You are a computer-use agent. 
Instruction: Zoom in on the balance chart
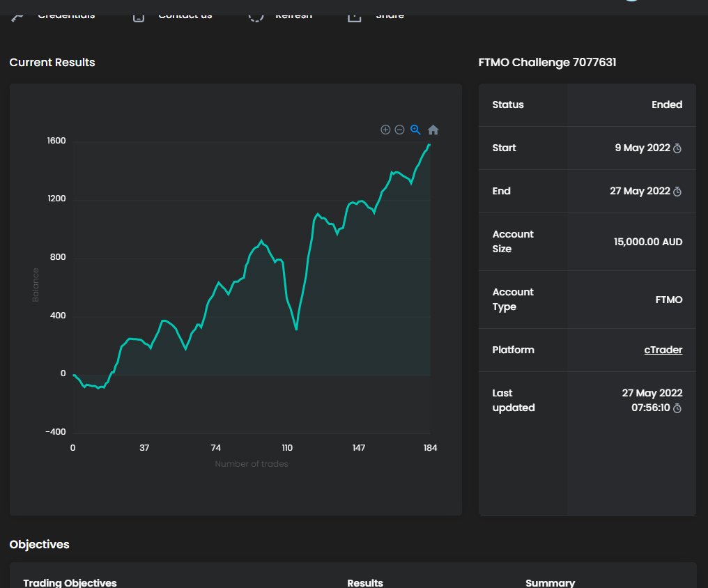[x=385, y=130]
